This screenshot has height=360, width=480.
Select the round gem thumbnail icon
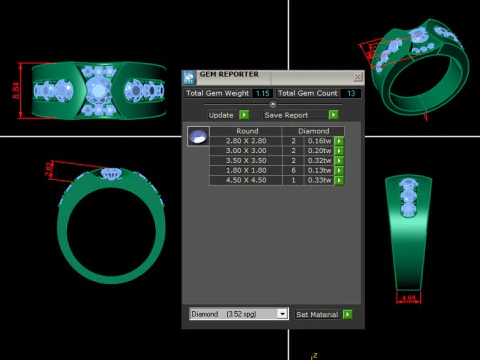pos(198,136)
